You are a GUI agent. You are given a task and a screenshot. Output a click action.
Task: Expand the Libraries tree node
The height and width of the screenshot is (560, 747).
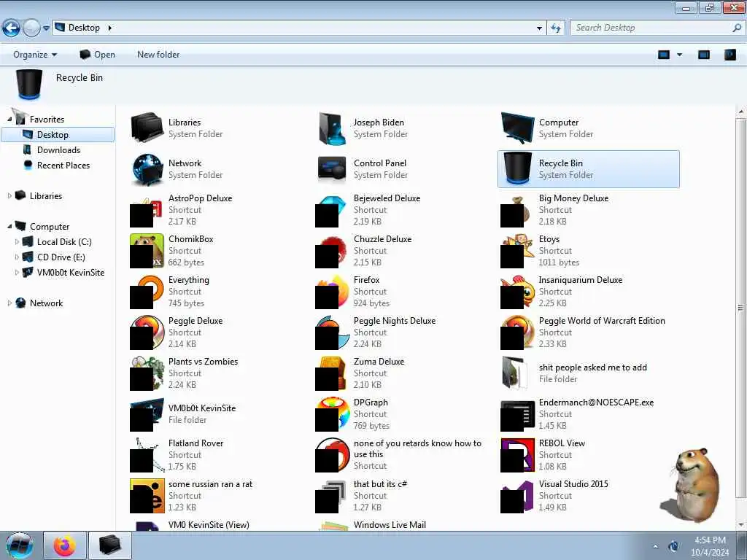pos(9,195)
